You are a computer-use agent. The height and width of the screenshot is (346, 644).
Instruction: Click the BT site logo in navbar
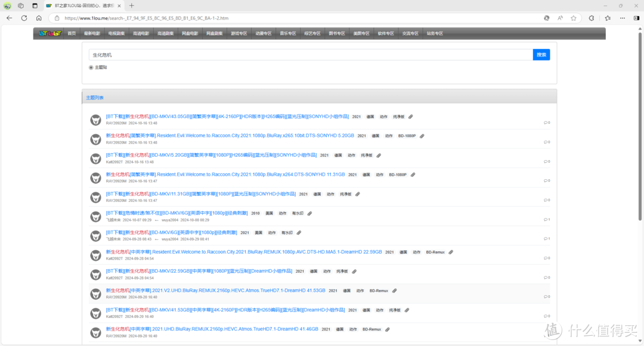pyautogui.click(x=48, y=33)
